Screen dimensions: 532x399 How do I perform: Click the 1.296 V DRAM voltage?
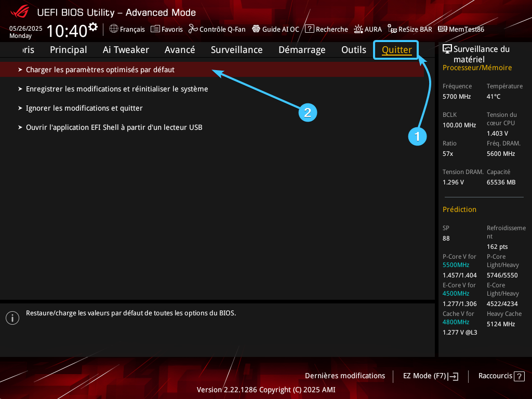point(453,182)
